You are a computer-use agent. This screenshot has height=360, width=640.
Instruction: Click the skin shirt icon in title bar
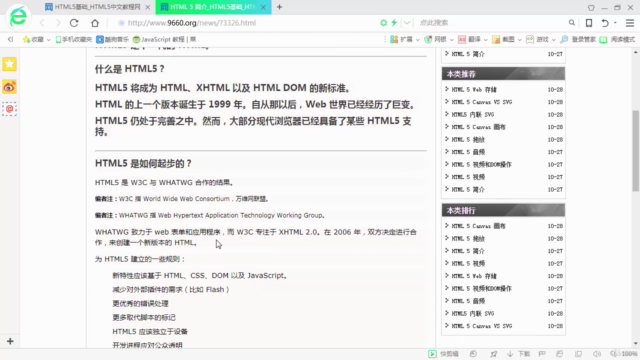pos(591,7)
